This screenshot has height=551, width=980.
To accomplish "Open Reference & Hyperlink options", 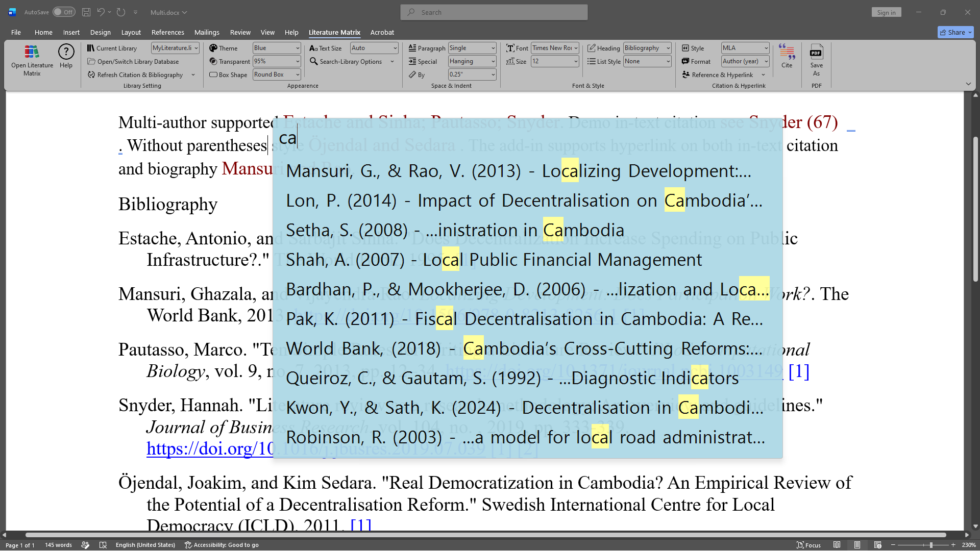I will pyautogui.click(x=723, y=74).
